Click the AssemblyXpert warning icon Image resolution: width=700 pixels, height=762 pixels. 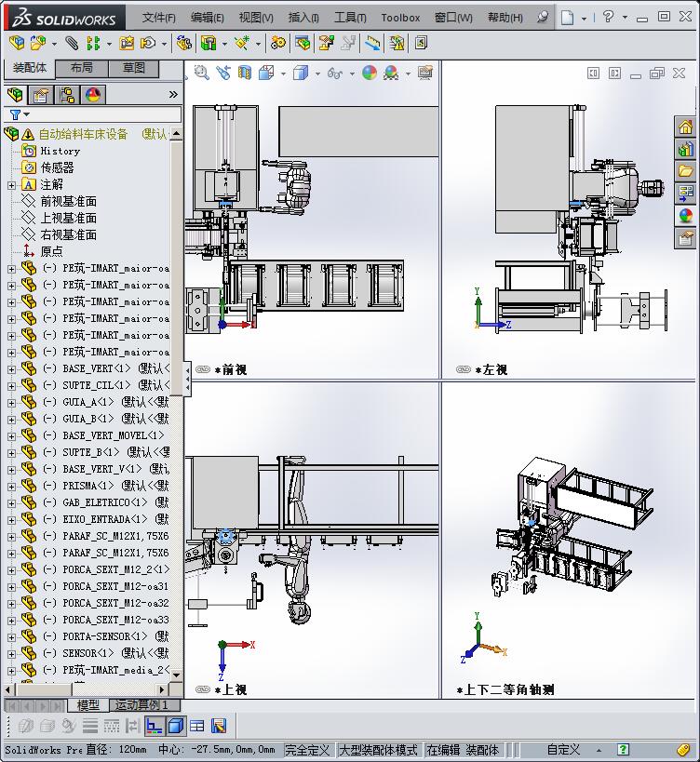(397, 43)
